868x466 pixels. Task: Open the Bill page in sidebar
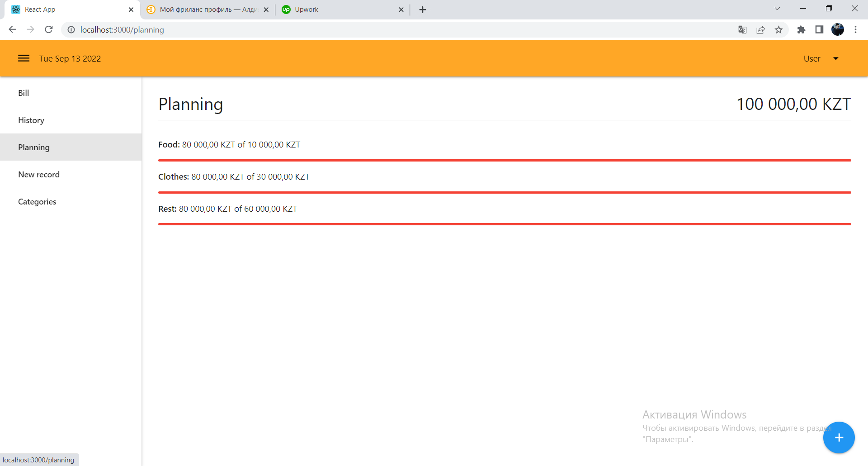[71, 93]
